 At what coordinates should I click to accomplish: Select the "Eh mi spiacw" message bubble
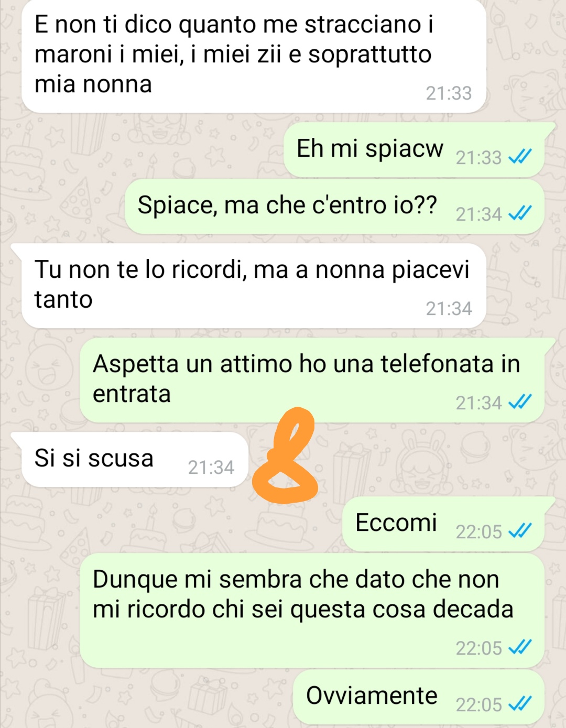[414, 149]
